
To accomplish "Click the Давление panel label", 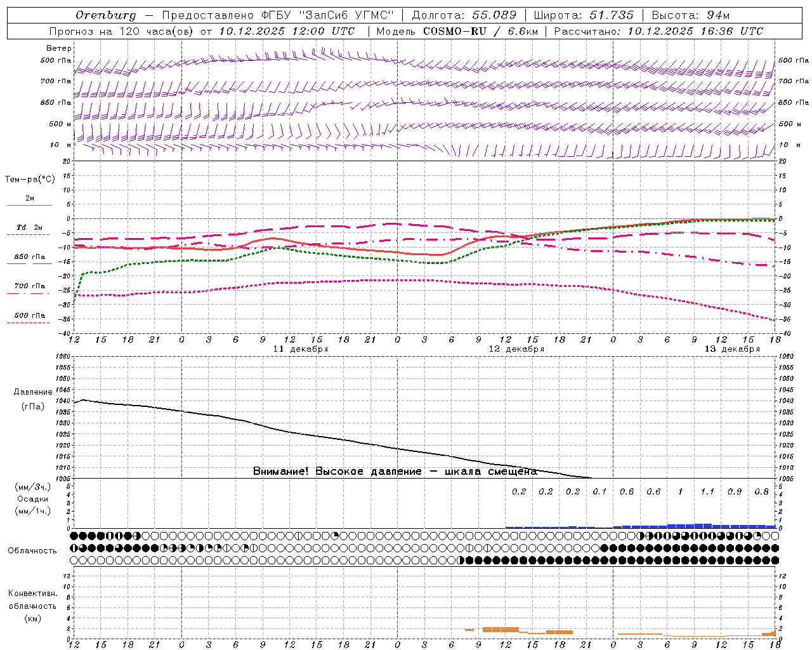I will 33,392.
